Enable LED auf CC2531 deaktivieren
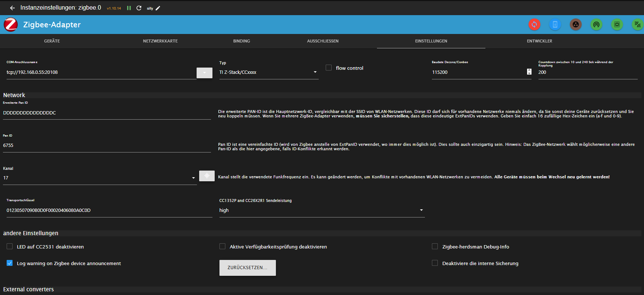 10,246
